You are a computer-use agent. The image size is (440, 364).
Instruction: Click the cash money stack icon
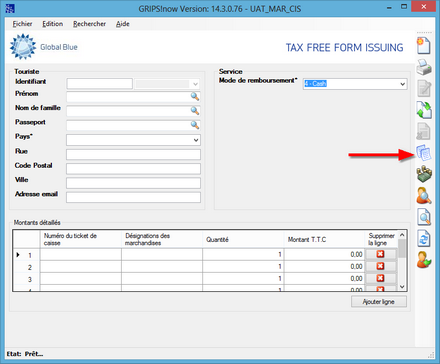424,174
